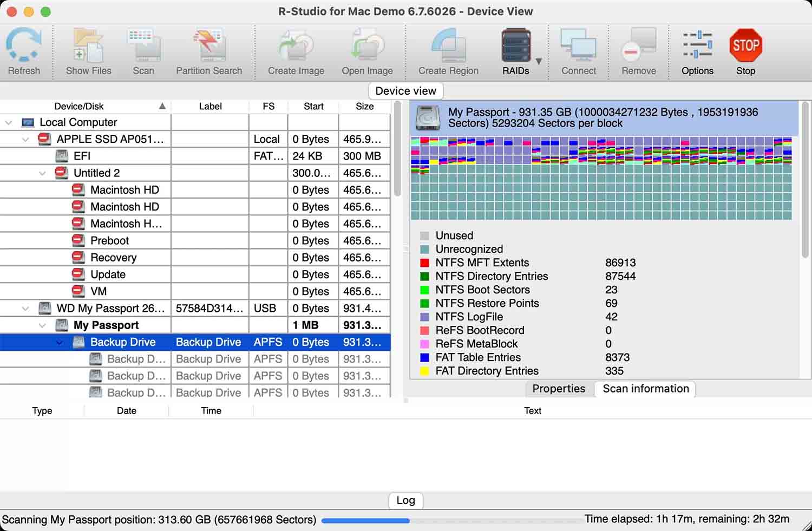This screenshot has height=531, width=812.
Task: Click the red NTFS MFT Extents swatch
Action: click(424, 263)
